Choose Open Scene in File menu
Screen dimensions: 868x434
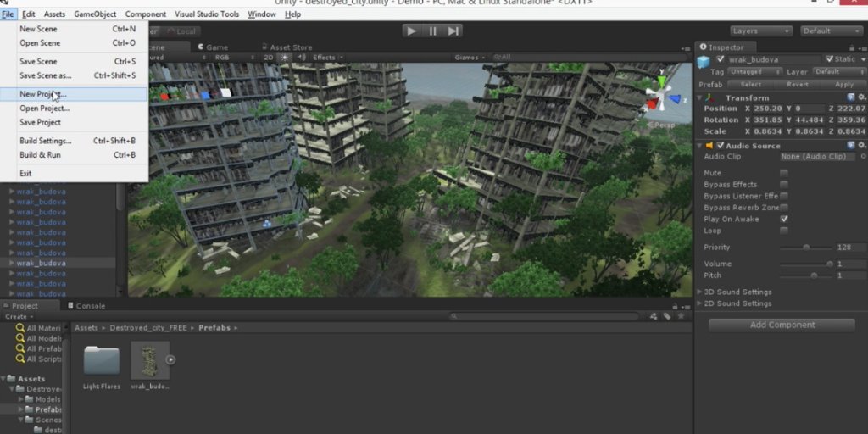(74, 42)
